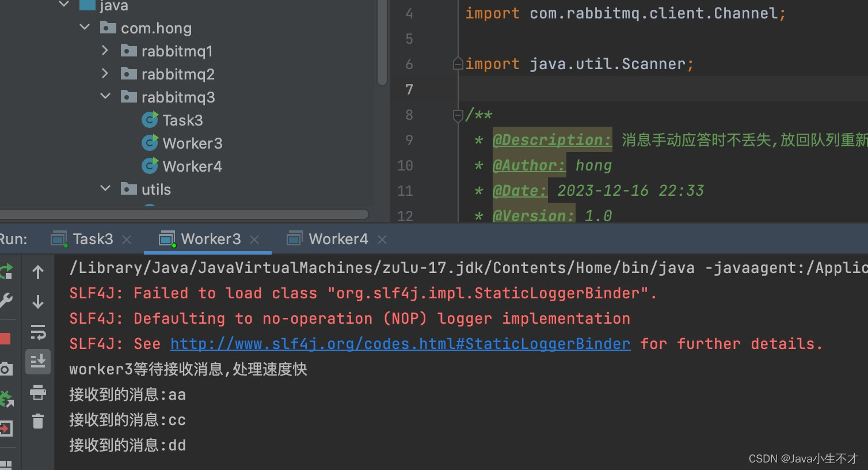868x470 pixels.
Task: Rerun the Worker3 process
Action: click(x=5, y=272)
